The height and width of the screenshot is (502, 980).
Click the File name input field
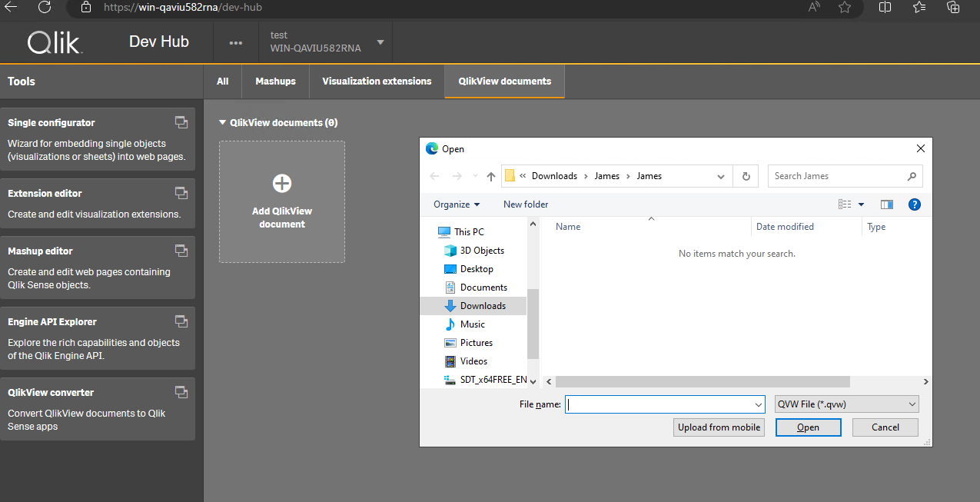coord(659,404)
